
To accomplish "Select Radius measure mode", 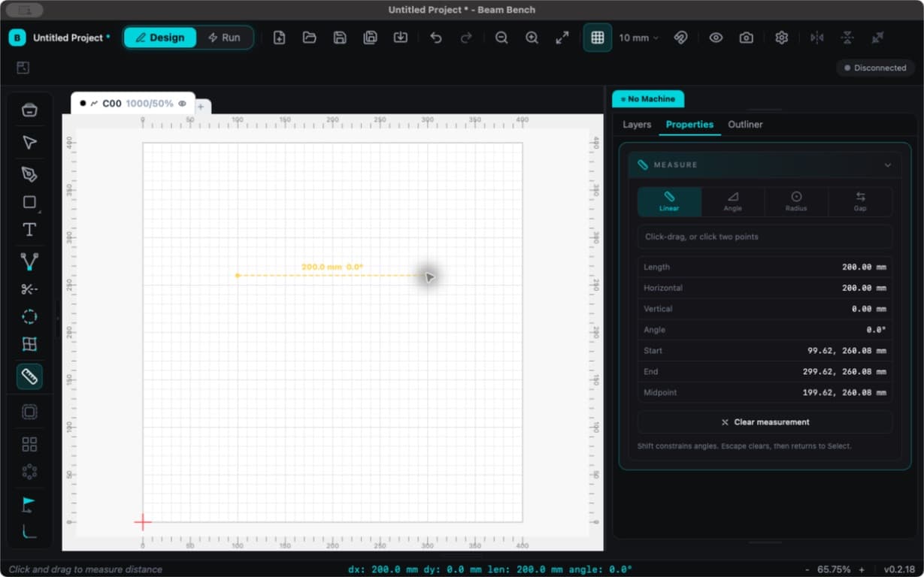I will [796, 202].
